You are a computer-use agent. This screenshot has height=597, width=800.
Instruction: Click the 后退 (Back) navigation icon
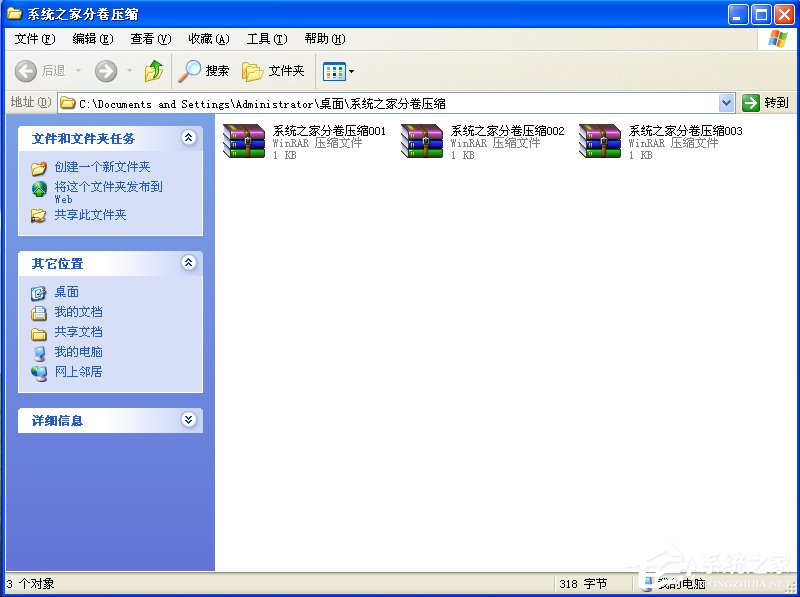26,71
